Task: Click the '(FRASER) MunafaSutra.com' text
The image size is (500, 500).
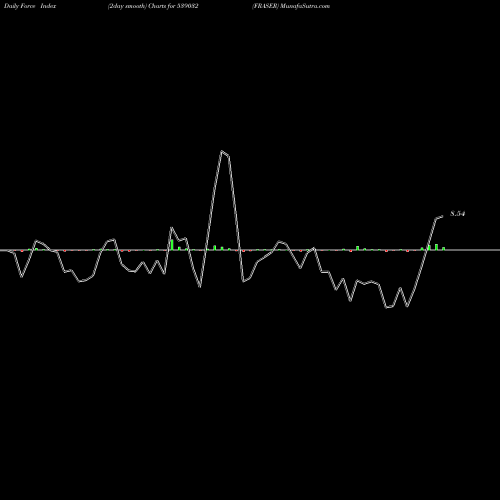Action: coord(291,6)
